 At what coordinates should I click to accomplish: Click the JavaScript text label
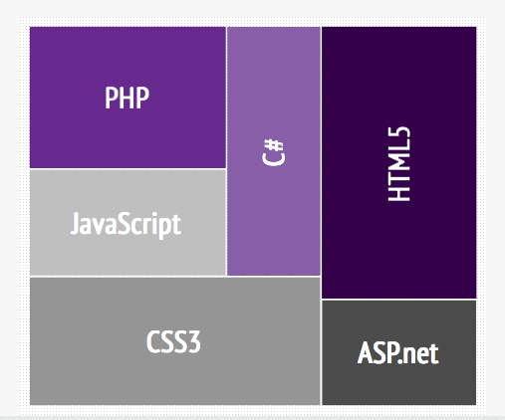point(126,224)
